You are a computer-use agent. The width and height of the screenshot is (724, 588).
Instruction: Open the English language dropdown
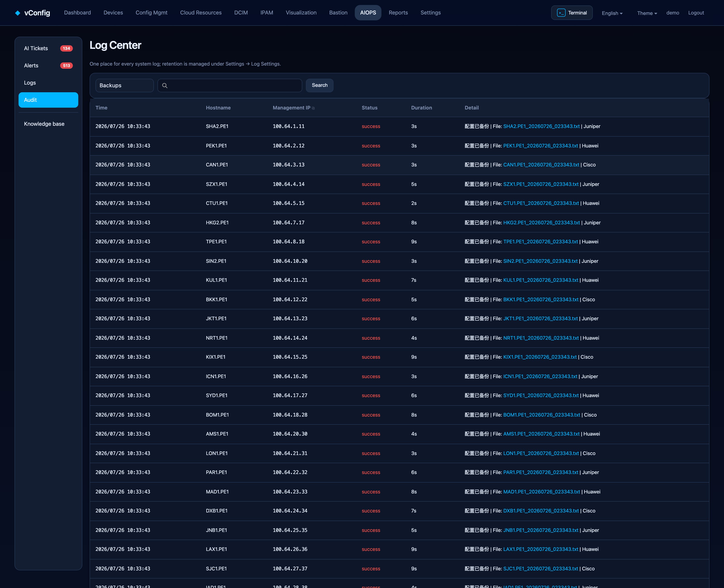(x=612, y=13)
